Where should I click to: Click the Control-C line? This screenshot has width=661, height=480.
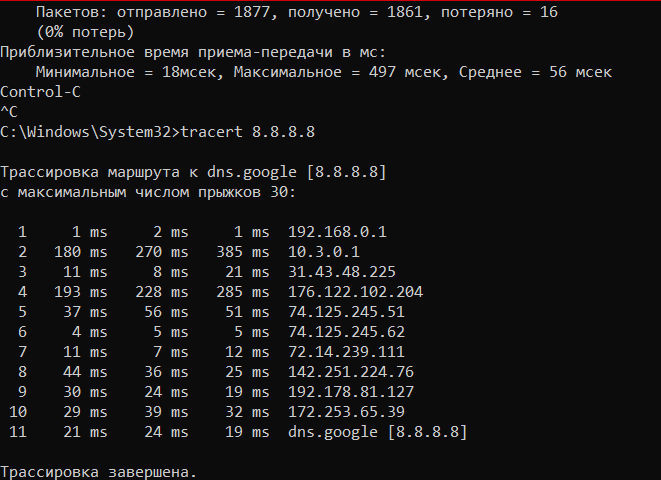(x=40, y=92)
